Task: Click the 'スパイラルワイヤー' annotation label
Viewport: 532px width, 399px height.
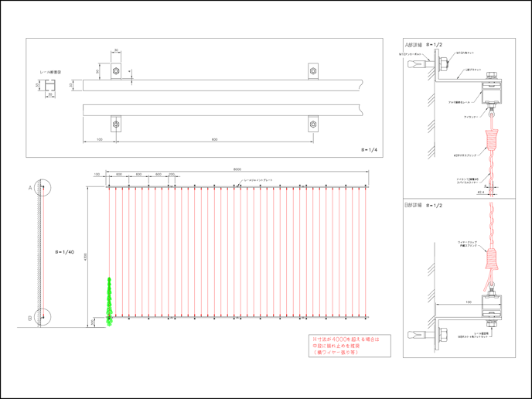Action: (x=467, y=182)
